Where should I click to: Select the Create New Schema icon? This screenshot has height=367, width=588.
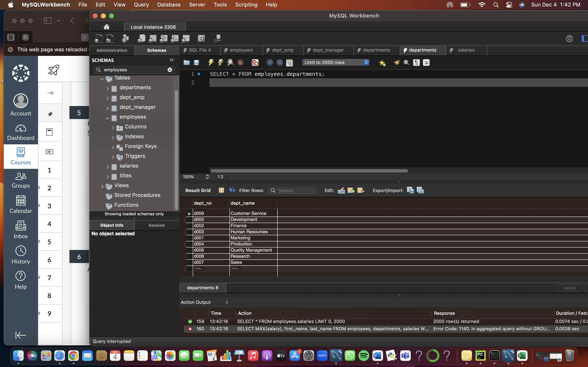[x=142, y=38]
